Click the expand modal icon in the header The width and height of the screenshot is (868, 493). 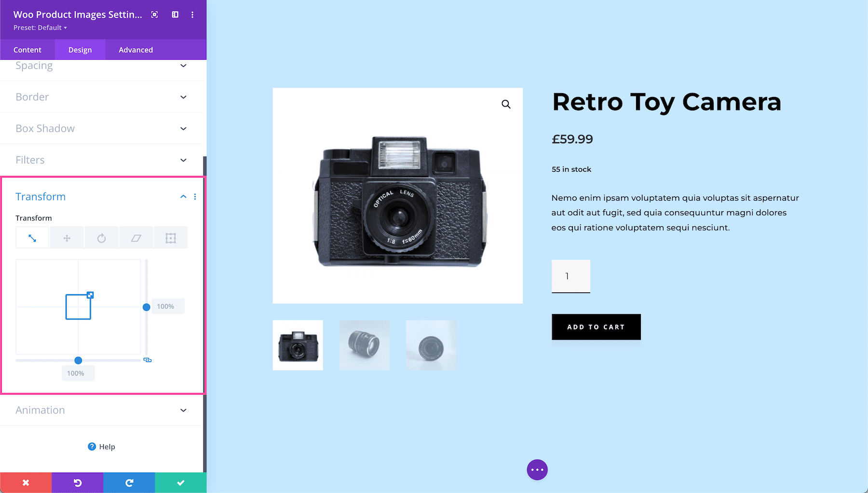tap(154, 14)
